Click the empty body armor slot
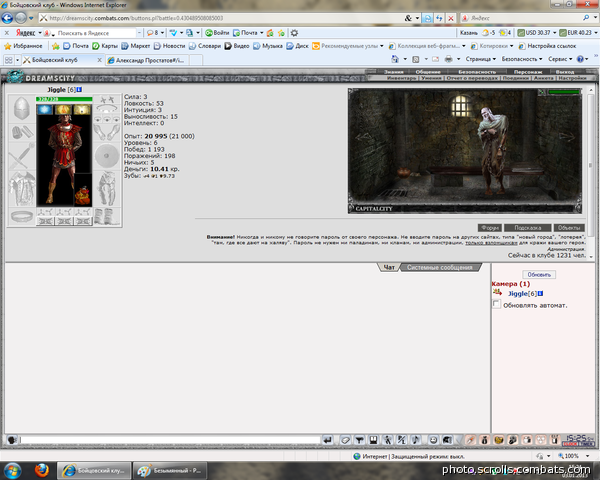Viewport: 600px width, 480px height. (21, 189)
